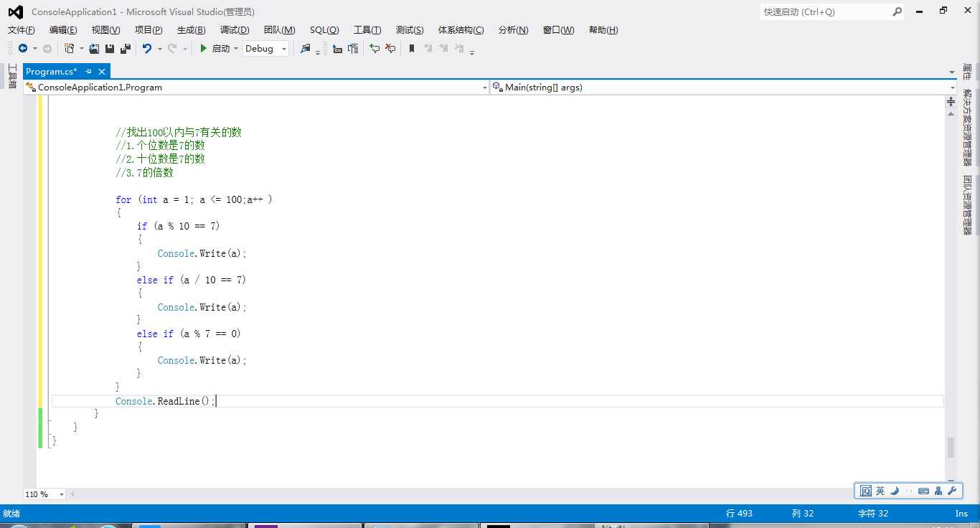
Task: Click the IME logo icon on language bar
Action: click(865, 491)
